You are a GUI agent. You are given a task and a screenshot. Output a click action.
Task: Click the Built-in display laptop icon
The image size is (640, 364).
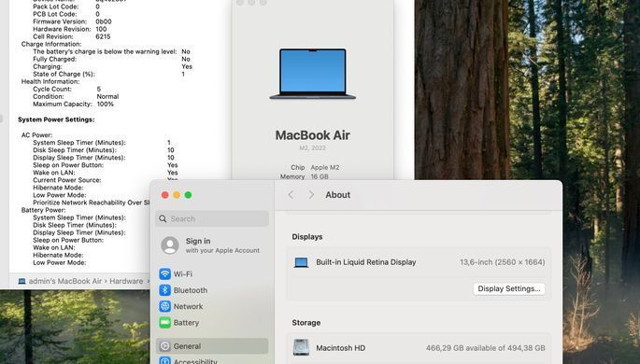tap(301, 262)
